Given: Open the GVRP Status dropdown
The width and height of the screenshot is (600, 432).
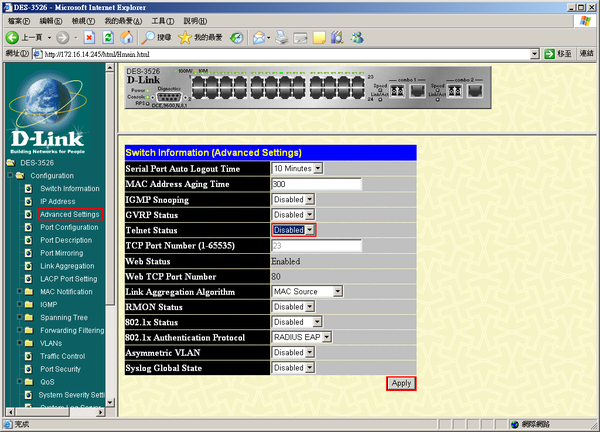Looking at the screenshot, I should [310, 215].
